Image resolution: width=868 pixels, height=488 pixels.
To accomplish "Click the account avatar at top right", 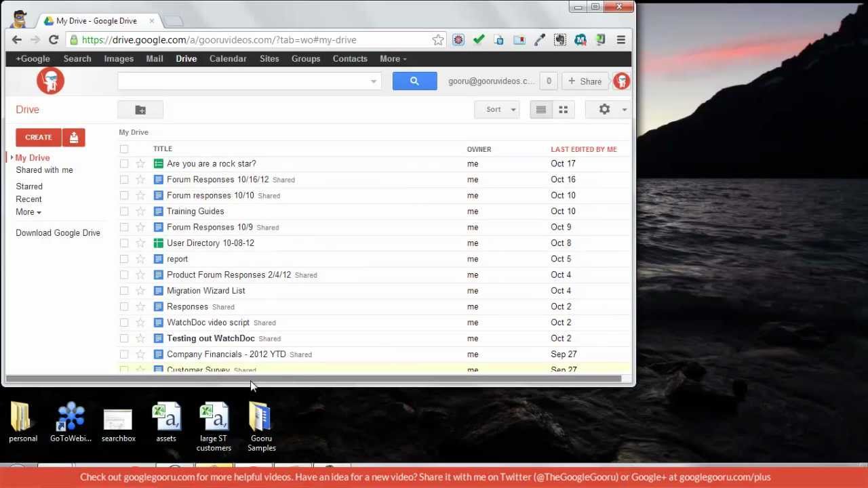I will tap(621, 81).
